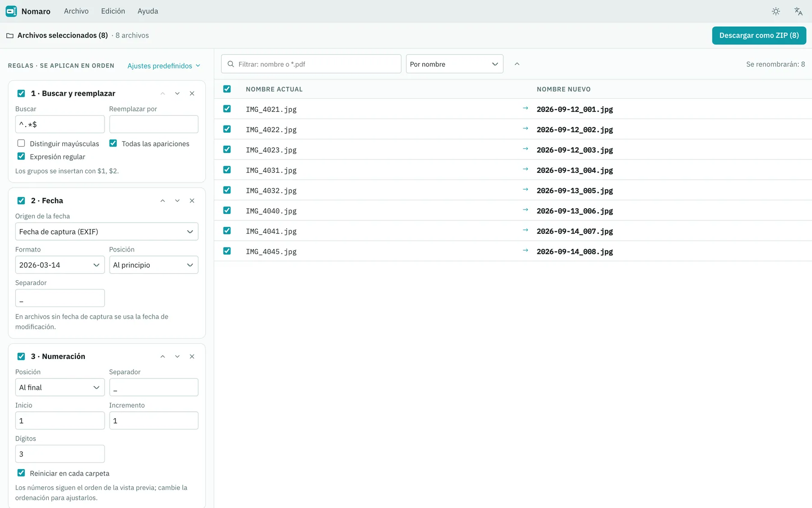Disable the Fecha rule checkbox
This screenshot has height=508, width=812.
pyautogui.click(x=21, y=200)
